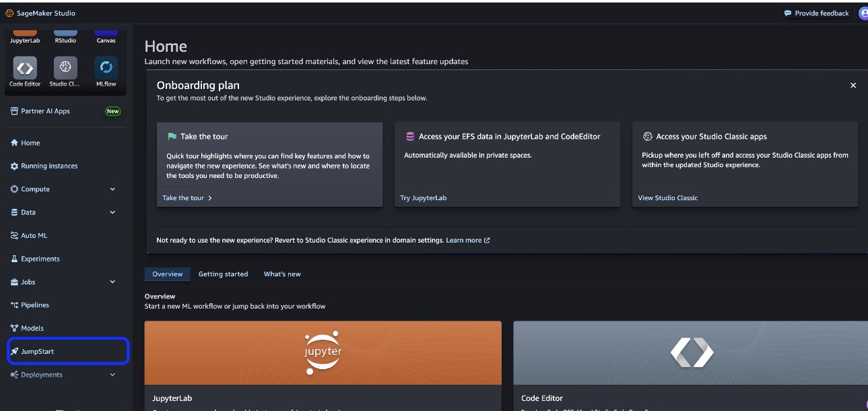
Task: Expand the Deployments section
Action: click(x=112, y=375)
